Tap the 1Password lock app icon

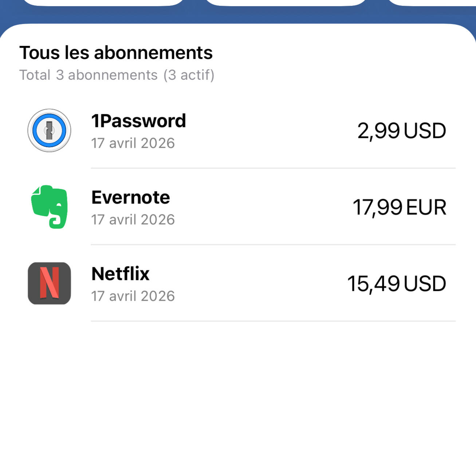[x=49, y=130]
